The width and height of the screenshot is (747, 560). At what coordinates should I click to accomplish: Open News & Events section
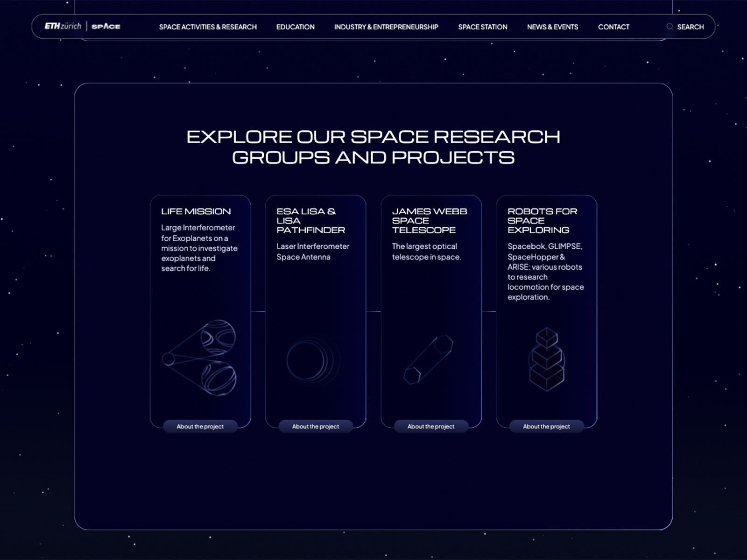click(x=553, y=27)
